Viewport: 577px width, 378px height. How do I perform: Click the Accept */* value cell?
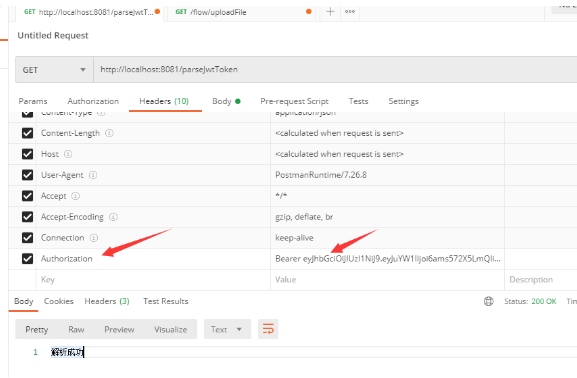pyautogui.click(x=387, y=196)
